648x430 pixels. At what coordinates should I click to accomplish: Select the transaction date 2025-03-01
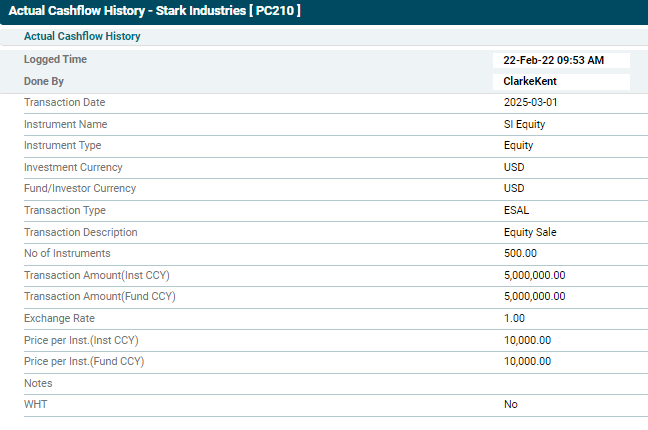(x=530, y=103)
